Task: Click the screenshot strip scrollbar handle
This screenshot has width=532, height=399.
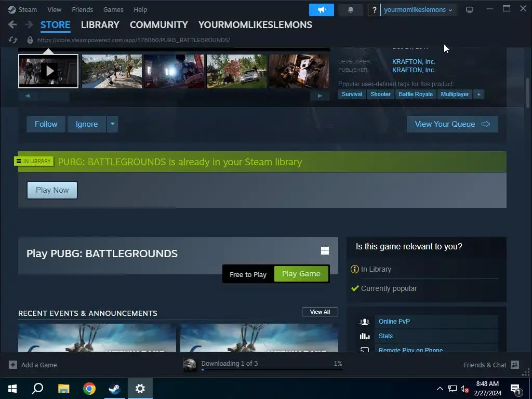Action: (54, 96)
